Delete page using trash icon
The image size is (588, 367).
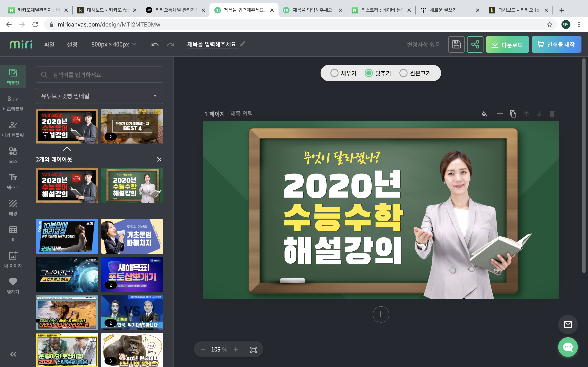(x=552, y=114)
